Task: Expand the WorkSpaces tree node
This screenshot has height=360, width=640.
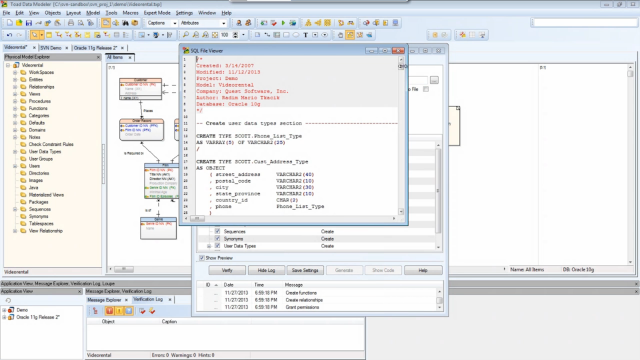Action: (x=15, y=73)
